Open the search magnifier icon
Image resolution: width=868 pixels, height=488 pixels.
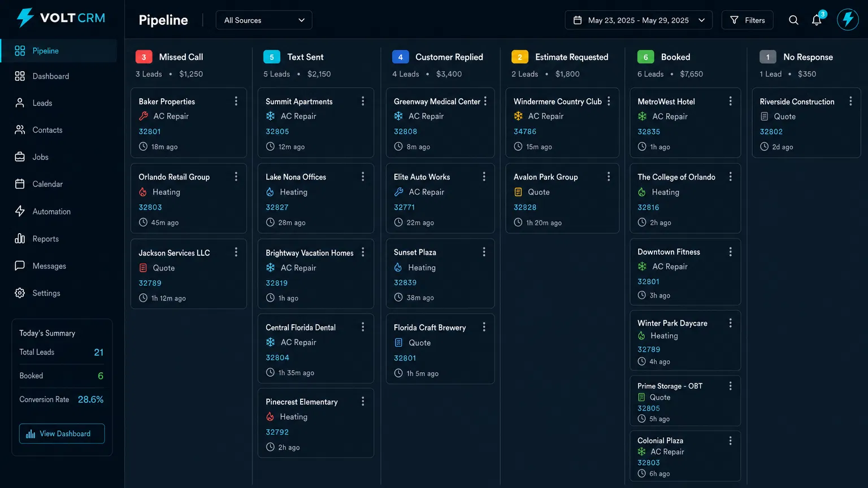793,20
